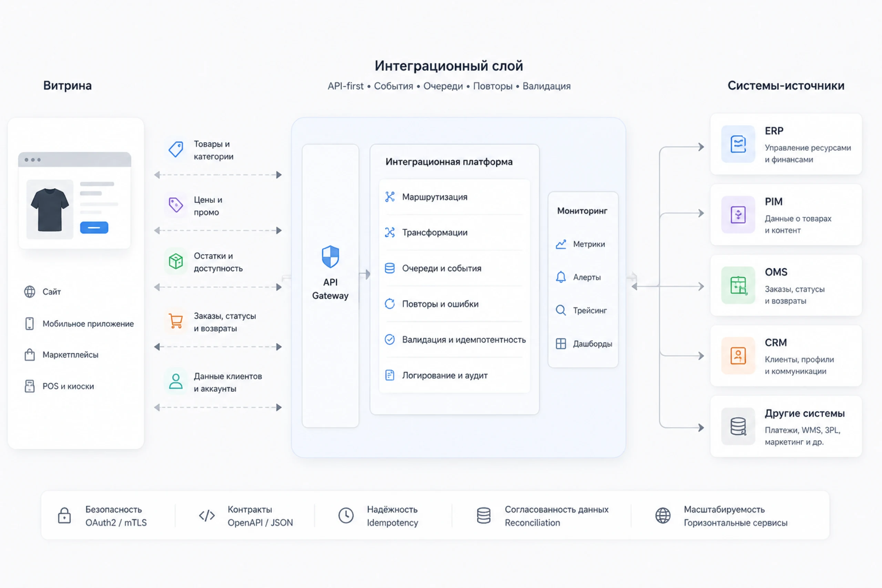
Task: Click the API Gateway shield icon
Action: point(330,257)
